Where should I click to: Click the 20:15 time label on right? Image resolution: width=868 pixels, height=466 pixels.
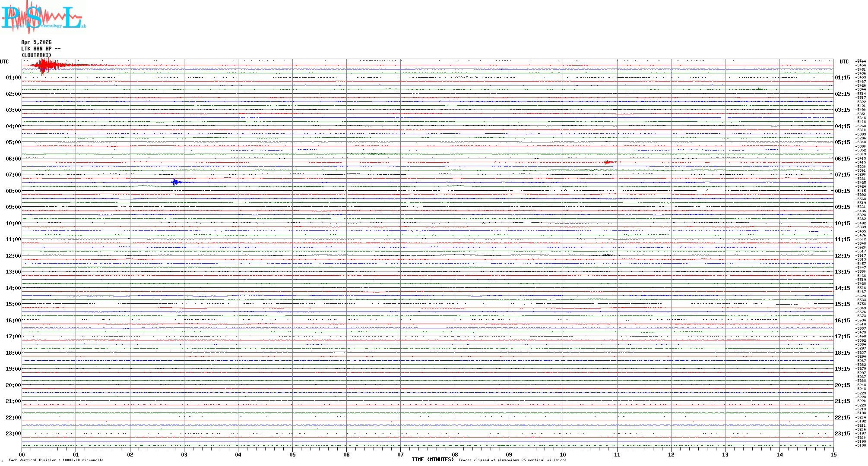pyautogui.click(x=842, y=385)
